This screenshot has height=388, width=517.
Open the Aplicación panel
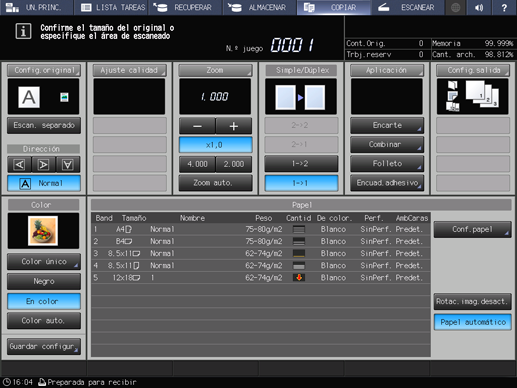coord(387,70)
